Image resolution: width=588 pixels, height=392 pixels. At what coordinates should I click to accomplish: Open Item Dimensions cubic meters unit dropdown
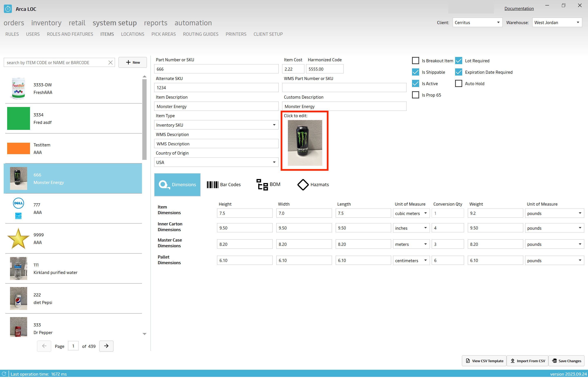[x=411, y=213]
